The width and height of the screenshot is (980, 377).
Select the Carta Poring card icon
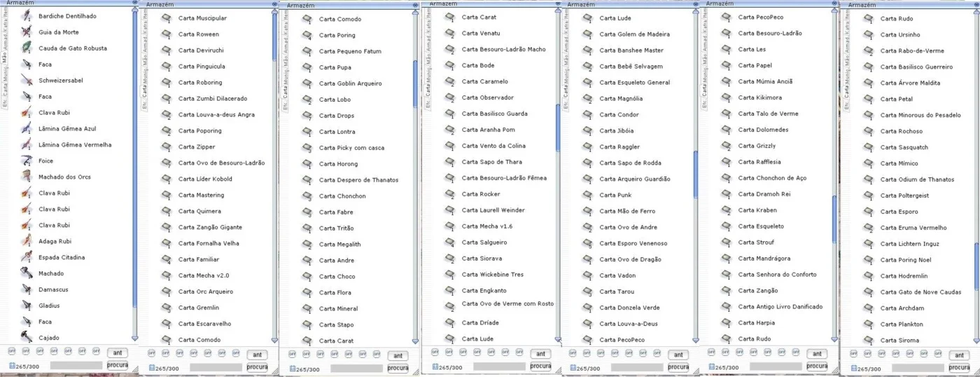pos(307,35)
